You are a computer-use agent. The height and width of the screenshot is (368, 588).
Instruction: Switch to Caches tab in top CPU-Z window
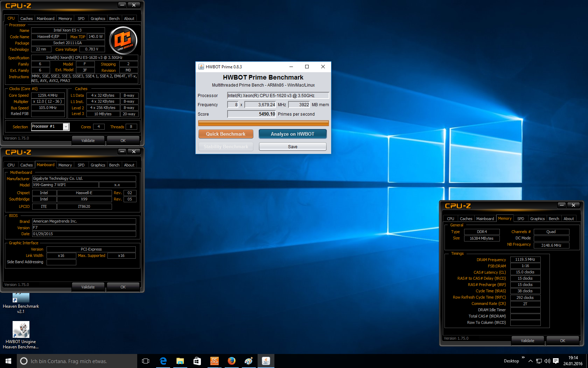26,19
